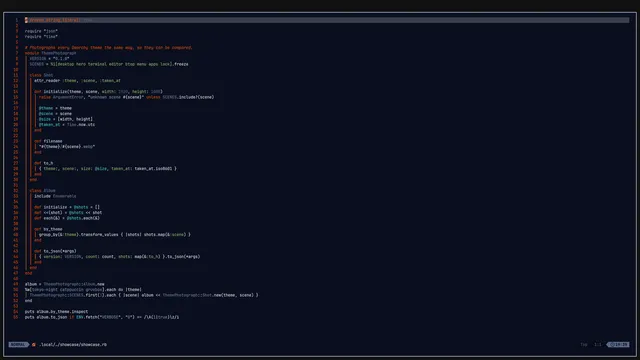
Task: Click the VERSION constant line
Action: [49, 58]
